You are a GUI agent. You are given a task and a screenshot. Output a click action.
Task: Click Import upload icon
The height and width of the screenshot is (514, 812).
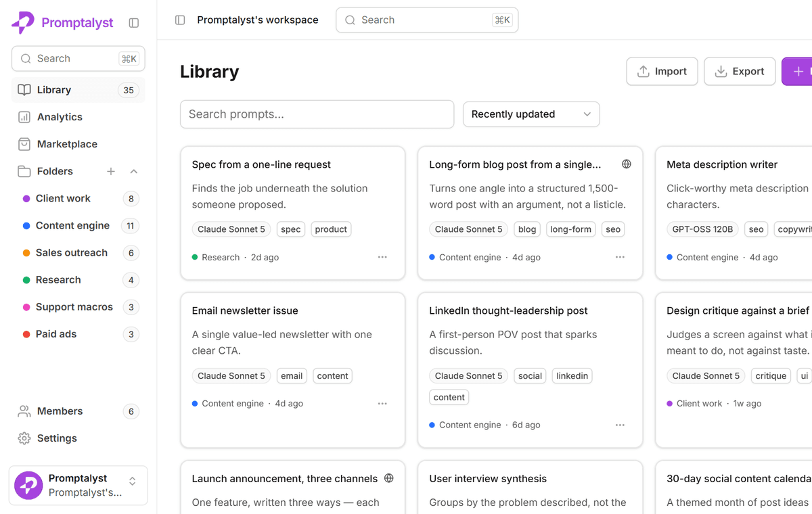click(644, 71)
